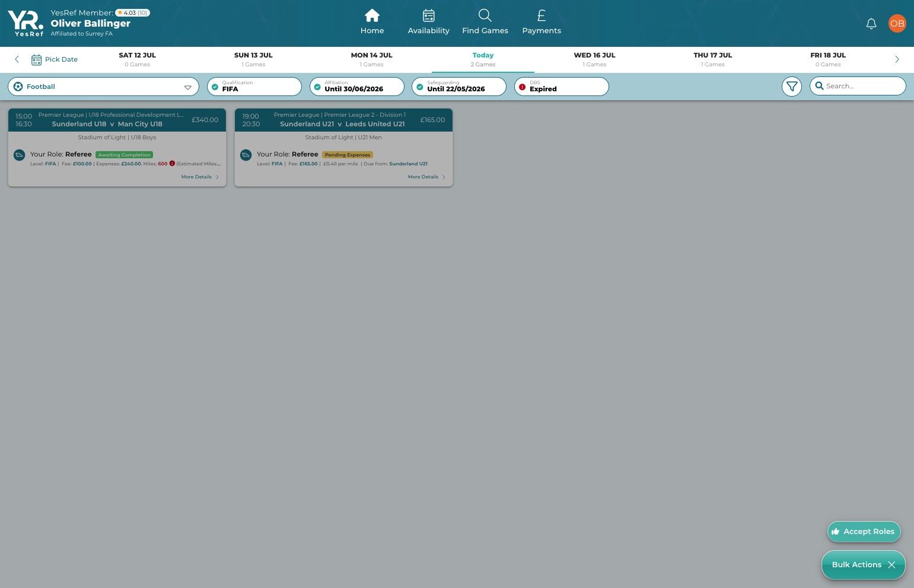Click the Oliver Ballinger member name
The width and height of the screenshot is (914, 588).
[90, 23]
